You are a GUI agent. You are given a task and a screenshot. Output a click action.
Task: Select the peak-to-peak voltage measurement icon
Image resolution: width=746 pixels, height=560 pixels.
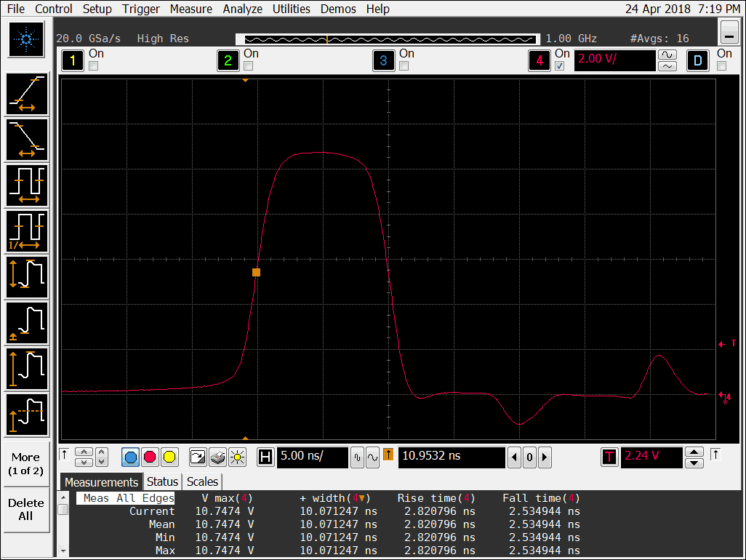coord(27,277)
